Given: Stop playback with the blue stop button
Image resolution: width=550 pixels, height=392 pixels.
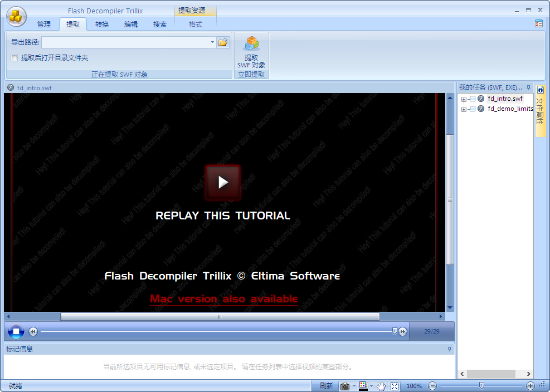Looking at the screenshot, I should [x=16, y=331].
